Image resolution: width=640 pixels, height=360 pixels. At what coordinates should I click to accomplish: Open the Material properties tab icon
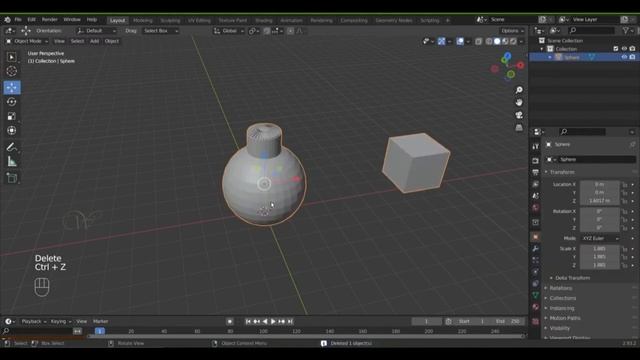pos(536,307)
